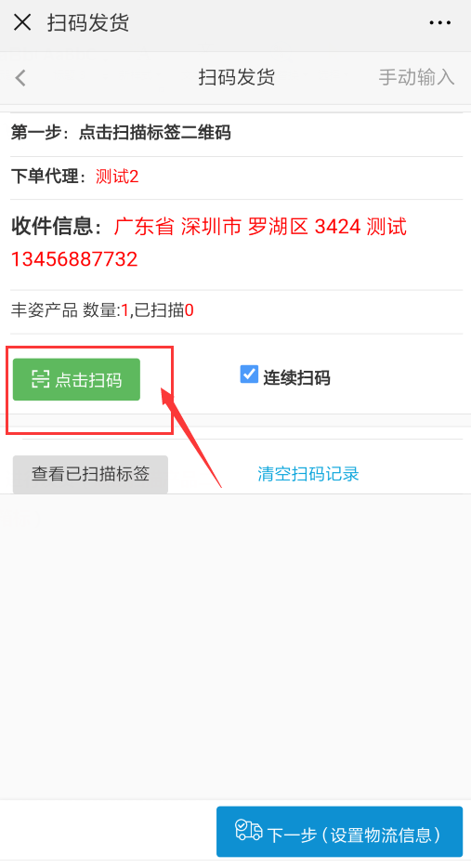Select the phone number 13456887732
Viewport: 471px width, 868px height.
(74, 259)
